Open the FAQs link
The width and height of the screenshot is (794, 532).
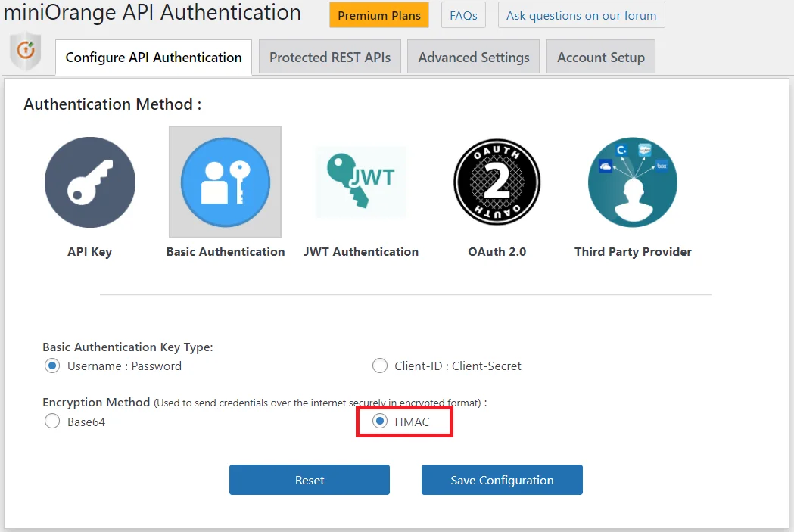(463, 15)
